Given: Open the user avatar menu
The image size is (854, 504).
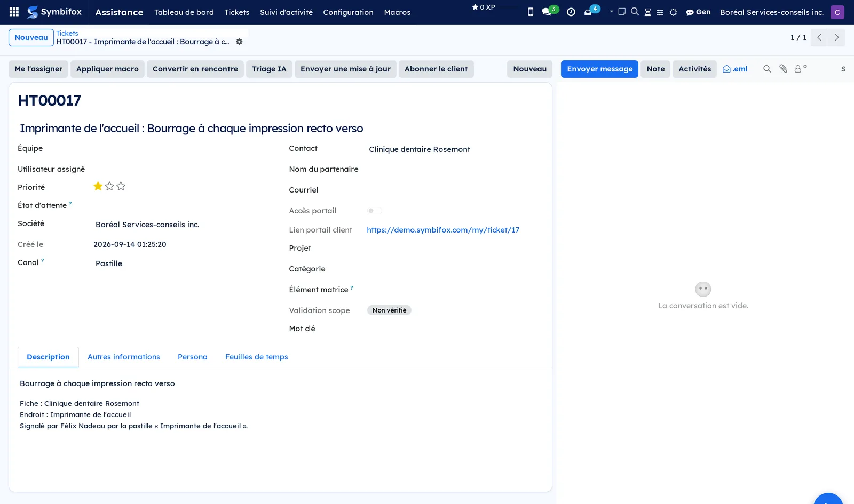Looking at the screenshot, I should click(837, 12).
